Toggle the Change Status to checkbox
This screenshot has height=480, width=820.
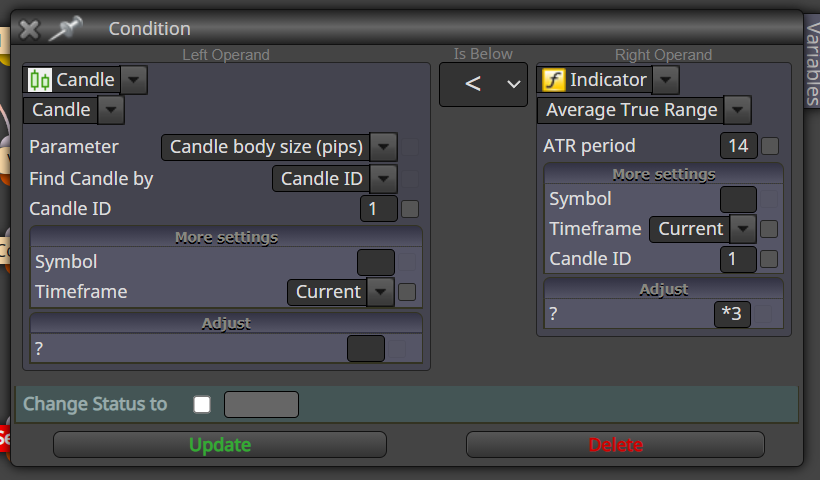click(202, 404)
